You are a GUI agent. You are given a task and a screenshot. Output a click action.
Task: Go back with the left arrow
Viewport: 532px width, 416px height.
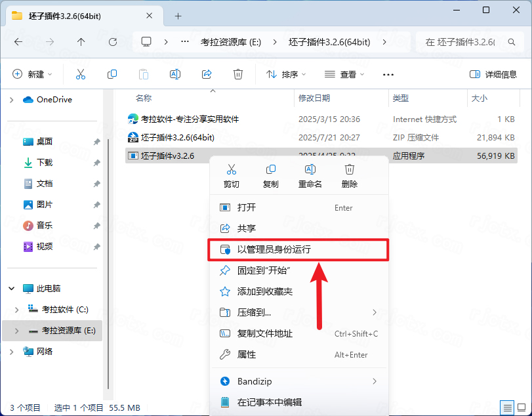coord(18,42)
